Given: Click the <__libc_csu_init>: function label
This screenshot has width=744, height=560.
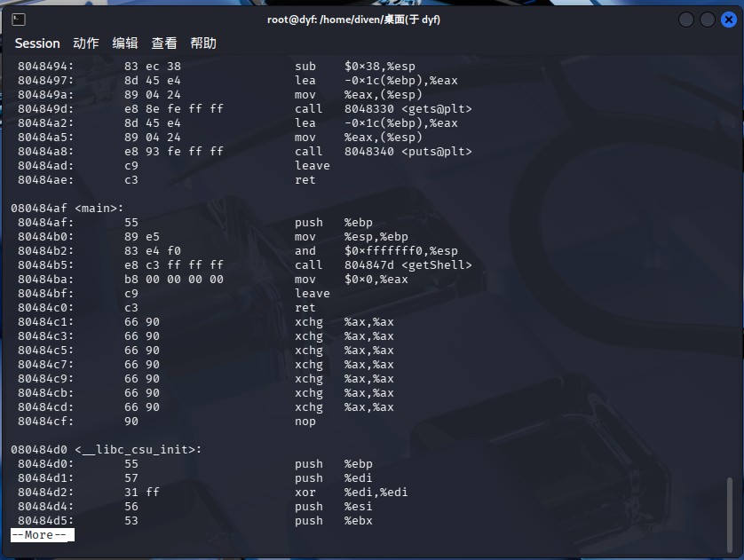Looking at the screenshot, I should coord(139,450).
